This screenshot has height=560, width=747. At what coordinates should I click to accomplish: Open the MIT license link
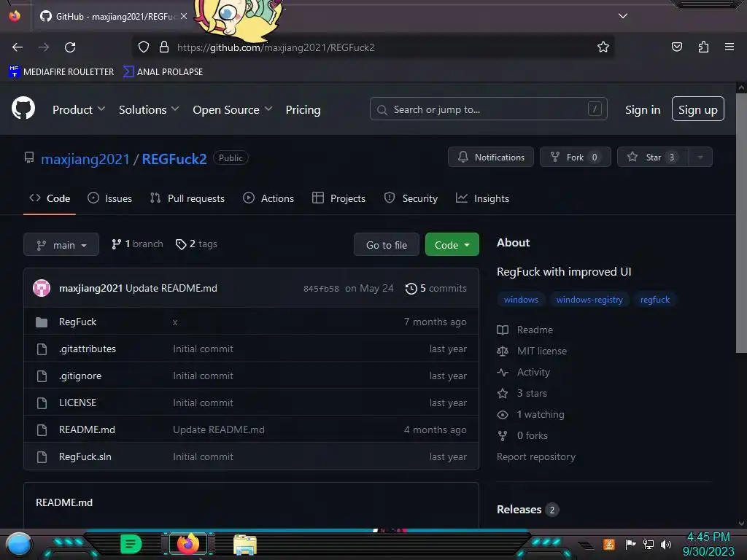click(x=532, y=351)
